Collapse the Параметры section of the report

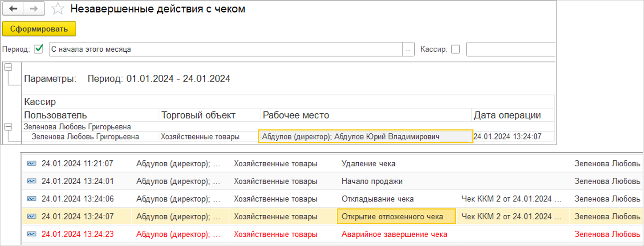(x=8, y=67)
